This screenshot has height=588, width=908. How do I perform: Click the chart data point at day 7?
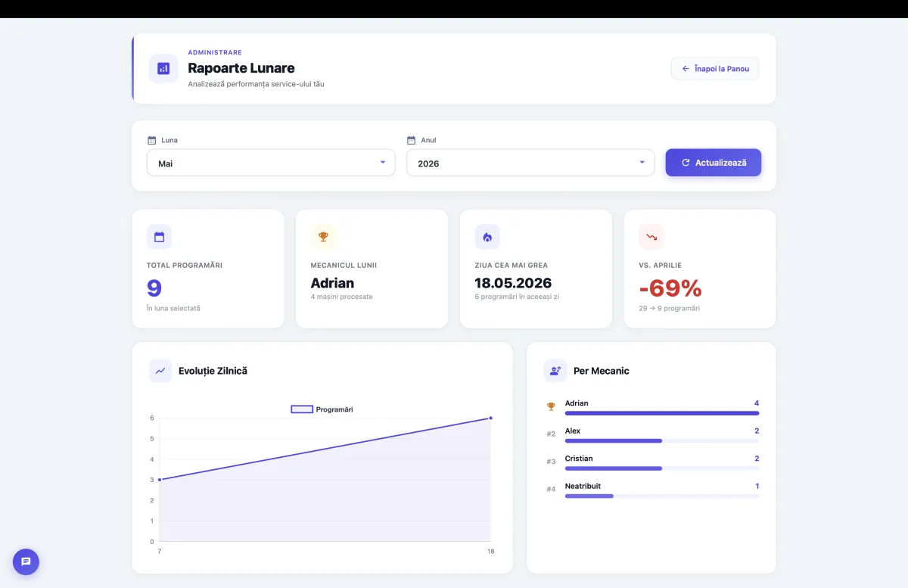[159, 480]
